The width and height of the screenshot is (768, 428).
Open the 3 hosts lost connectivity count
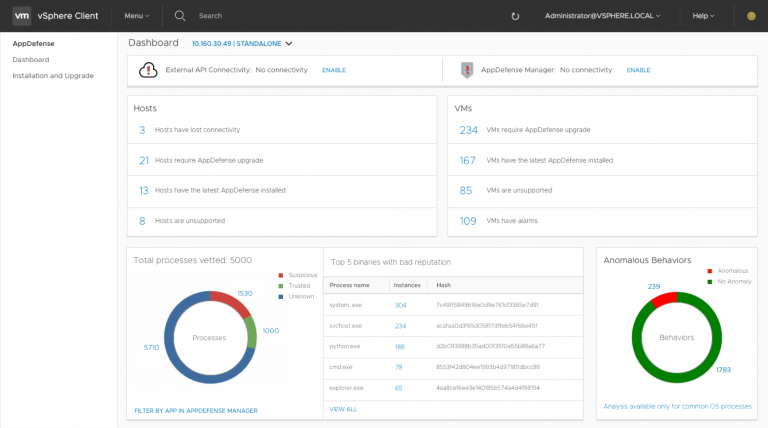point(142,130)
